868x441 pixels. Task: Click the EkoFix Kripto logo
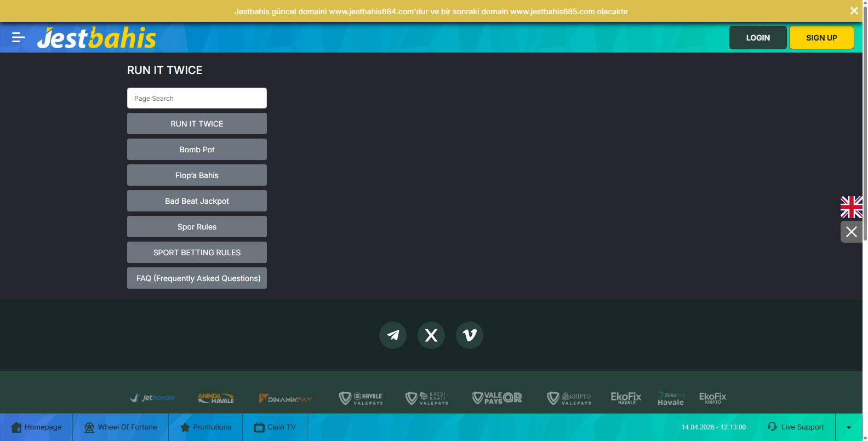(x=713, y=398)
